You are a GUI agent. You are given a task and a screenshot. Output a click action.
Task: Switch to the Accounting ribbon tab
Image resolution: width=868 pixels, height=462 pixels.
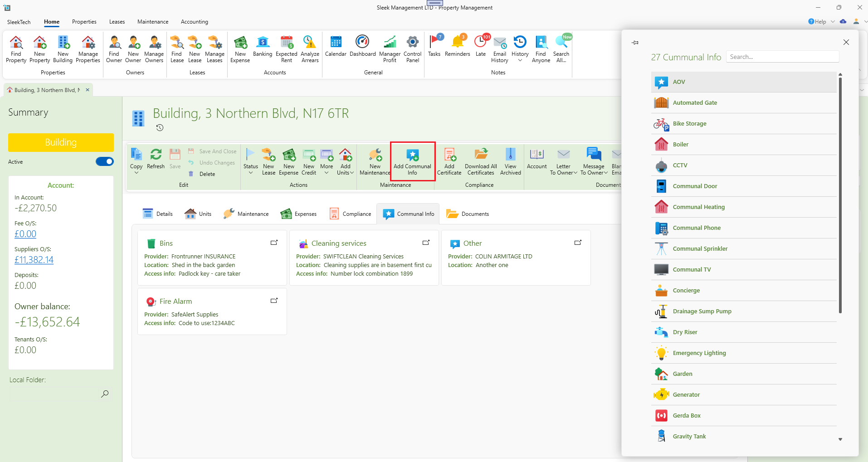coord(195,22)
